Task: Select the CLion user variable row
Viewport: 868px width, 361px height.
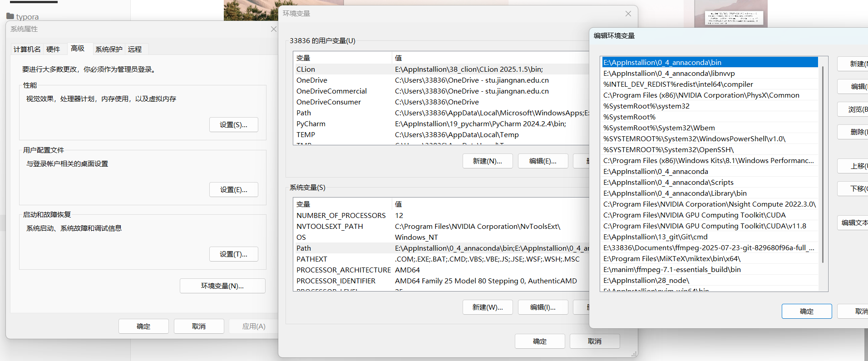Action: pos(442,69)
